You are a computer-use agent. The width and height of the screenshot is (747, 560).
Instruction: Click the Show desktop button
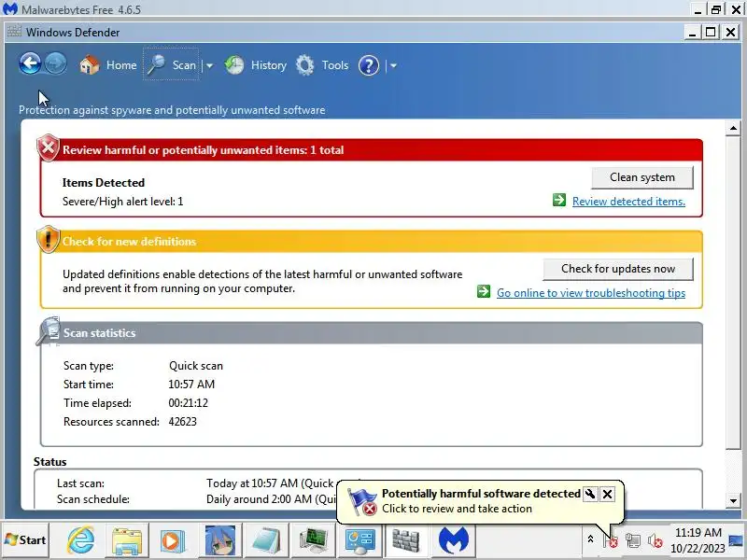(x=737, y=540)
